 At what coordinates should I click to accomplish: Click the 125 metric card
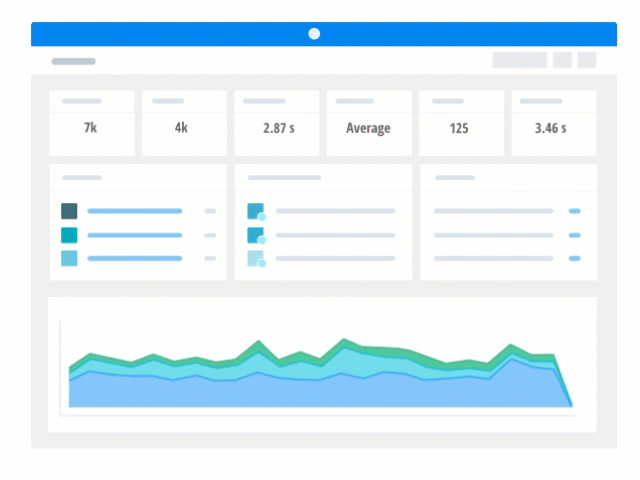(461, 123)
